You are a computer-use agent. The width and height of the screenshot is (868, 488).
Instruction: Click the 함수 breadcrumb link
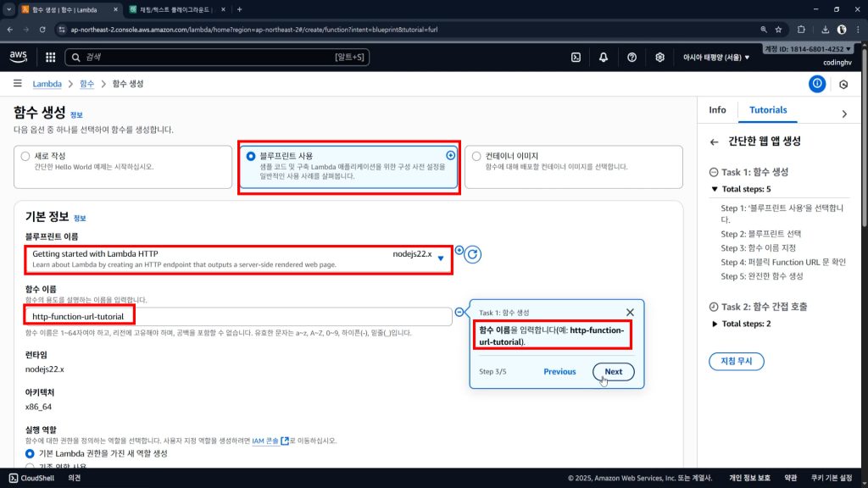(x=87, y=84)
